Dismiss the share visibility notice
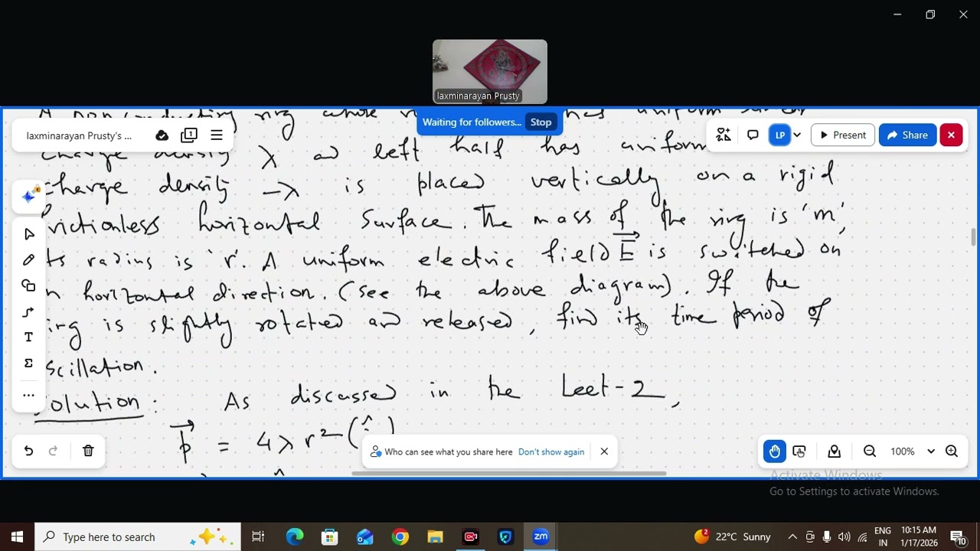This screenshot has height=551, width=980. (x=604, y=452)
